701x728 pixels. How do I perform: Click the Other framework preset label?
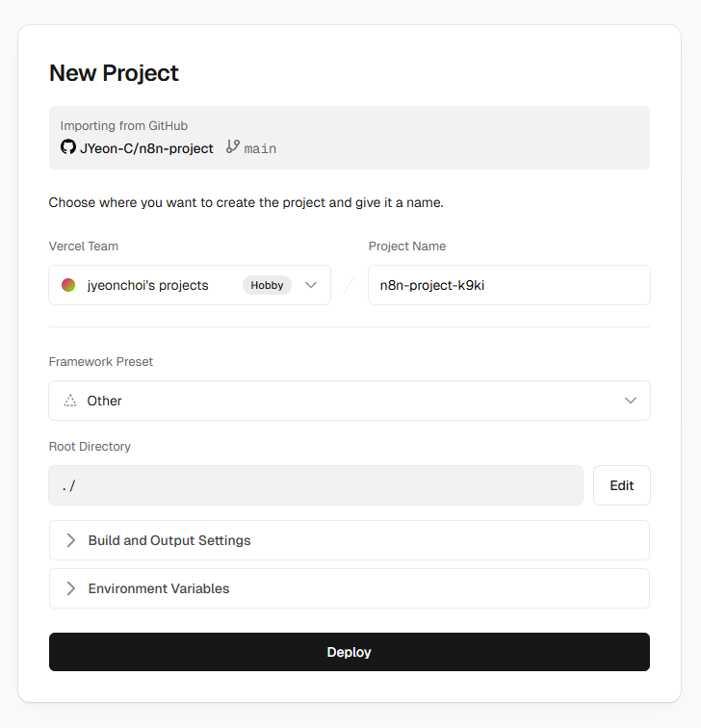coord(104,401)
